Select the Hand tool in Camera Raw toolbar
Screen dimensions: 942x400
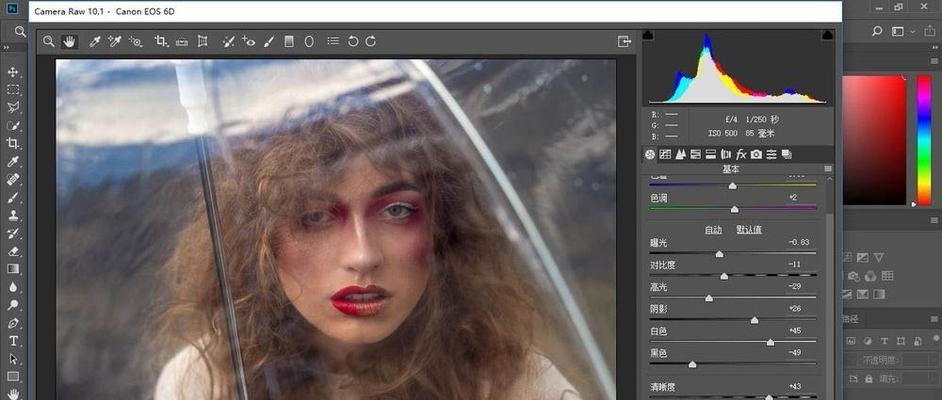[x=70, y=41]
